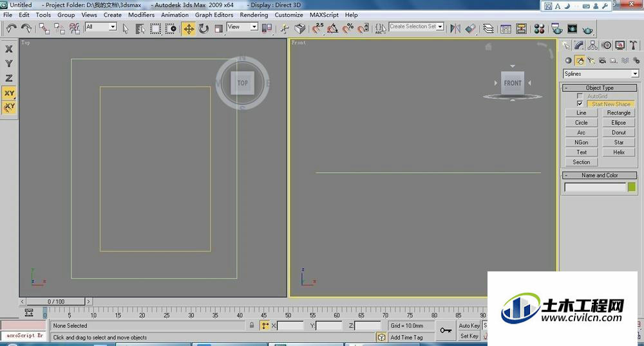The height and width of the screenshot is (346, 644).
Task: Select the Cameras category icon
Action: pos(602,60)
